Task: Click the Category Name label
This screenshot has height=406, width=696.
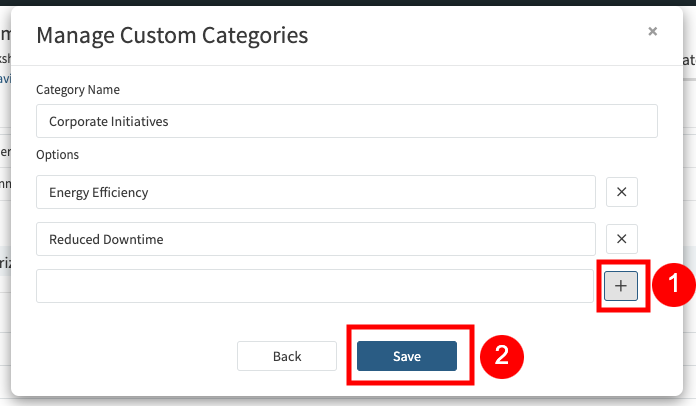Action: click(78, 89)
